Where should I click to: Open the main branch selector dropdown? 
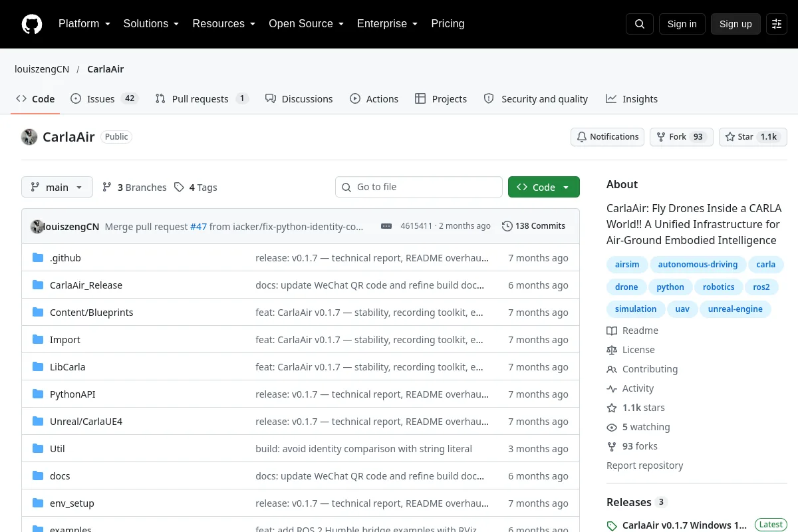pyautogui.click(x=57, y=188)
